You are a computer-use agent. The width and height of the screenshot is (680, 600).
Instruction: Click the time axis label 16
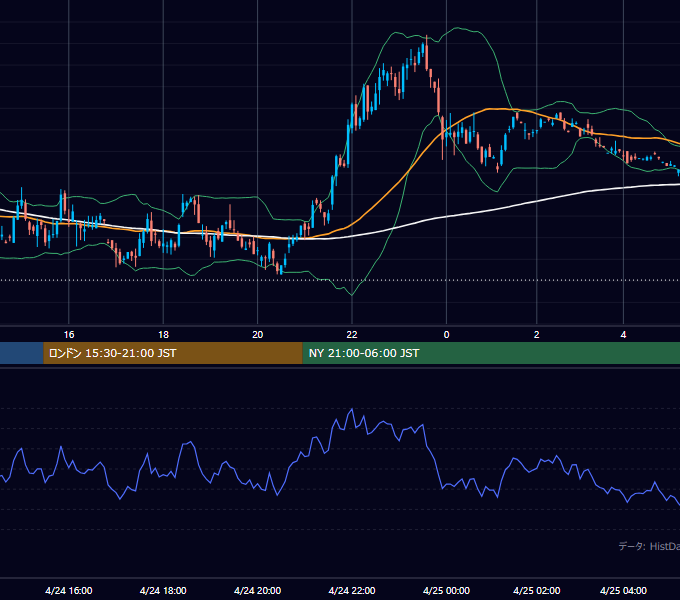(69, 335)
